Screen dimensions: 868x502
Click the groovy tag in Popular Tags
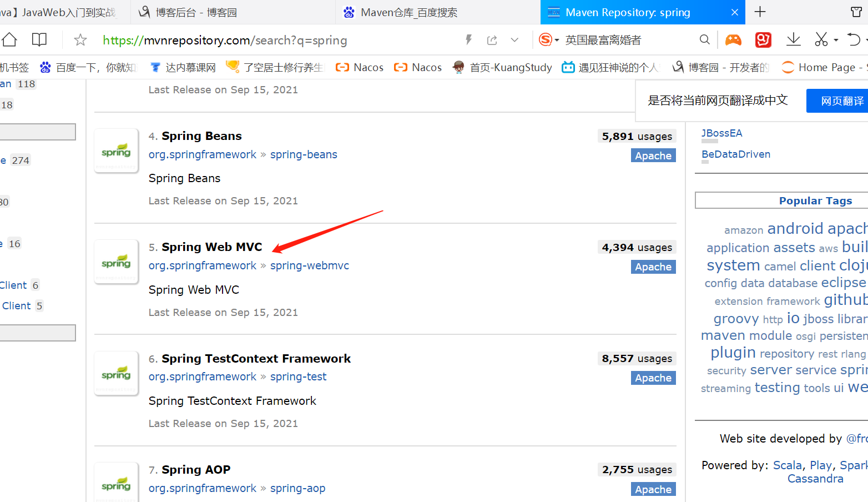tap(736, 319)
